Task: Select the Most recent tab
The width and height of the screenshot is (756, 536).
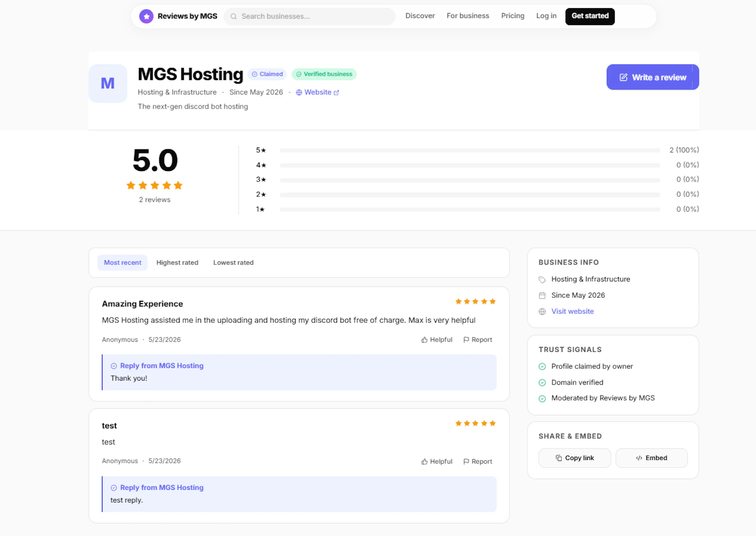Action: 122,263
